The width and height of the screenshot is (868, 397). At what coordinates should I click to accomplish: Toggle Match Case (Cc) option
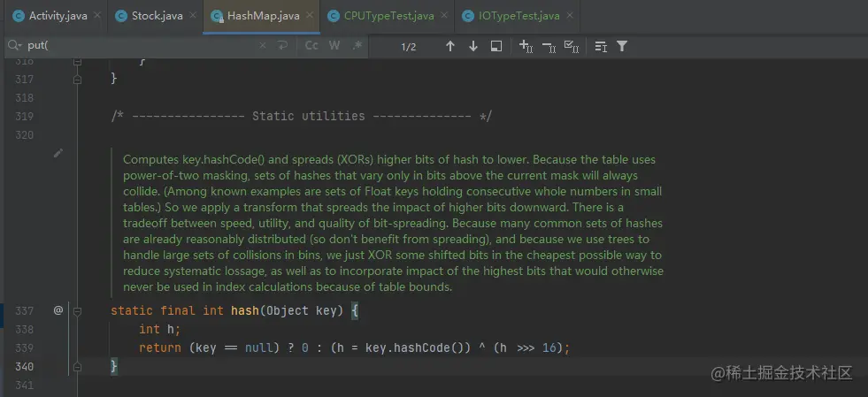[x=311, y=47]
